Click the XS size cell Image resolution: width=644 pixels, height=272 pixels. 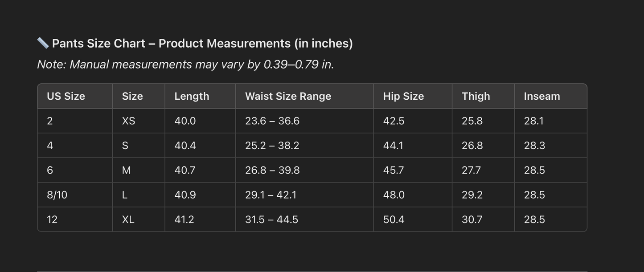click(x=128, y=121)
